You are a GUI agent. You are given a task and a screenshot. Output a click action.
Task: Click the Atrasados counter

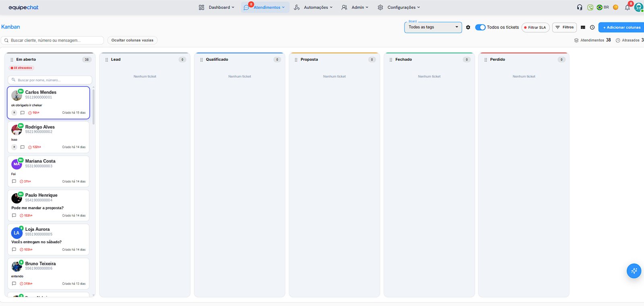pyautogui.click(x=630, y=40)
